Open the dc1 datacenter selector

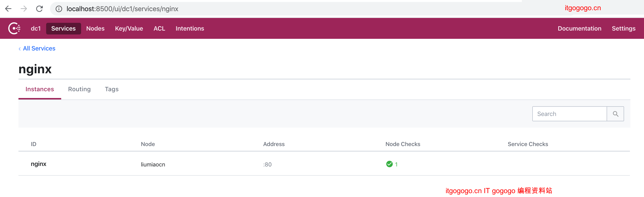[35, 28]
